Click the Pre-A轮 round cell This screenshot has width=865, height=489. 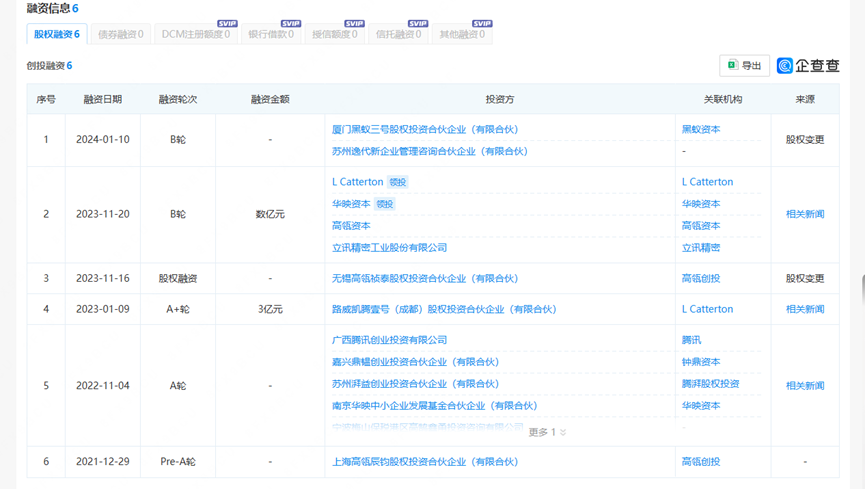[178, 461]
